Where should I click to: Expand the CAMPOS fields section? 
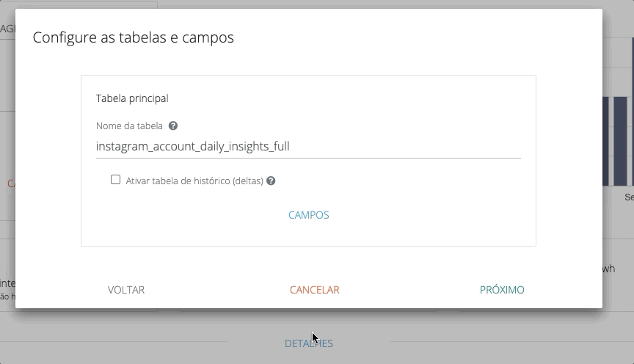[309, 215]
